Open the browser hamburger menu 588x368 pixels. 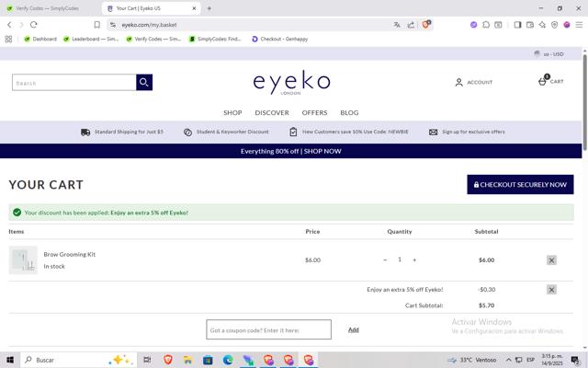(579, 25)
